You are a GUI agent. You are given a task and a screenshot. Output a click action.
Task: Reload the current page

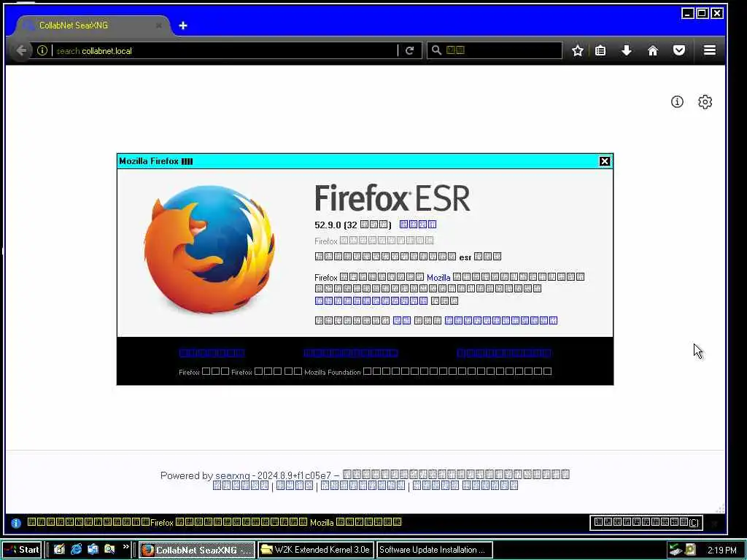click(410, 50)
